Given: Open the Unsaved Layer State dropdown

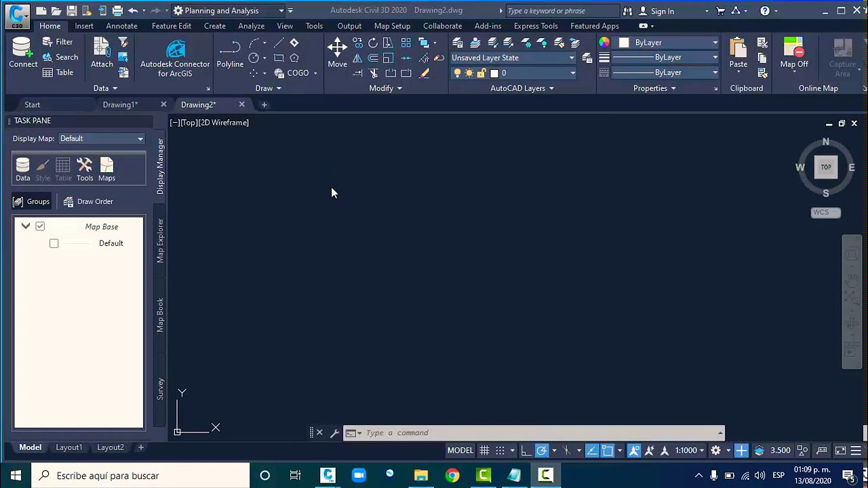Looking at the screenshot, I should coord(513,58).
